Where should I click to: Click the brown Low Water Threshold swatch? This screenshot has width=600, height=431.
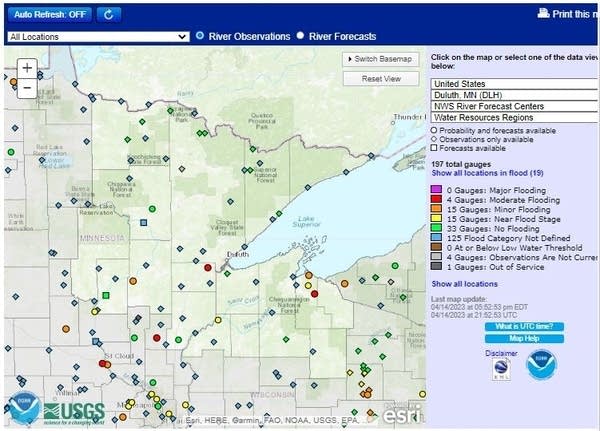436,247
